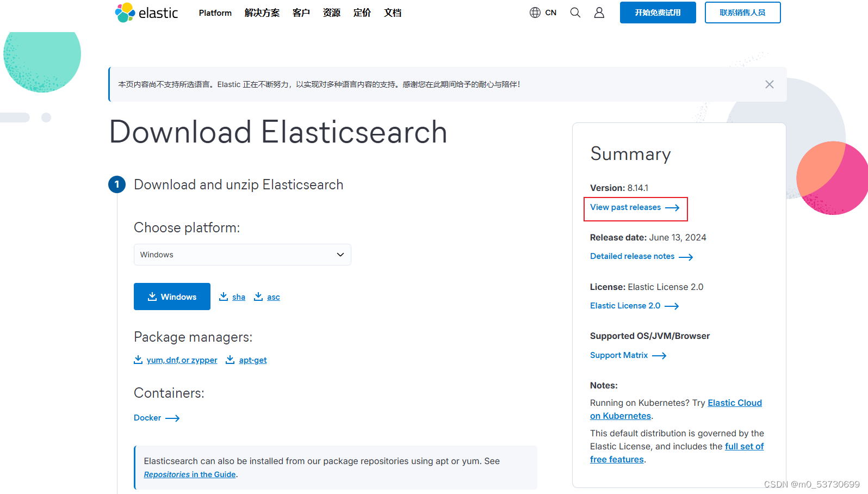This screenshot has width=868, height=494.
Task: Open the Support Matrix link
Action: click(628, 355)
